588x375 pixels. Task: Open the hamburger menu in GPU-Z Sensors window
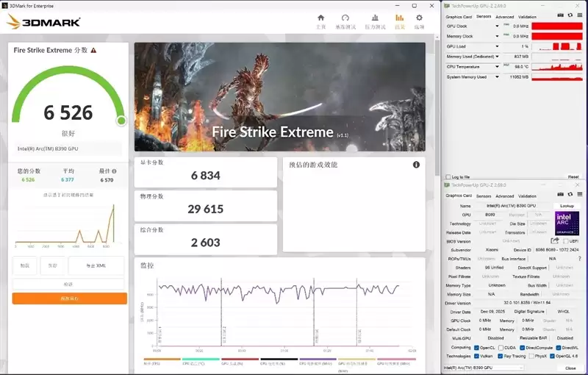[x=579, y=16]
